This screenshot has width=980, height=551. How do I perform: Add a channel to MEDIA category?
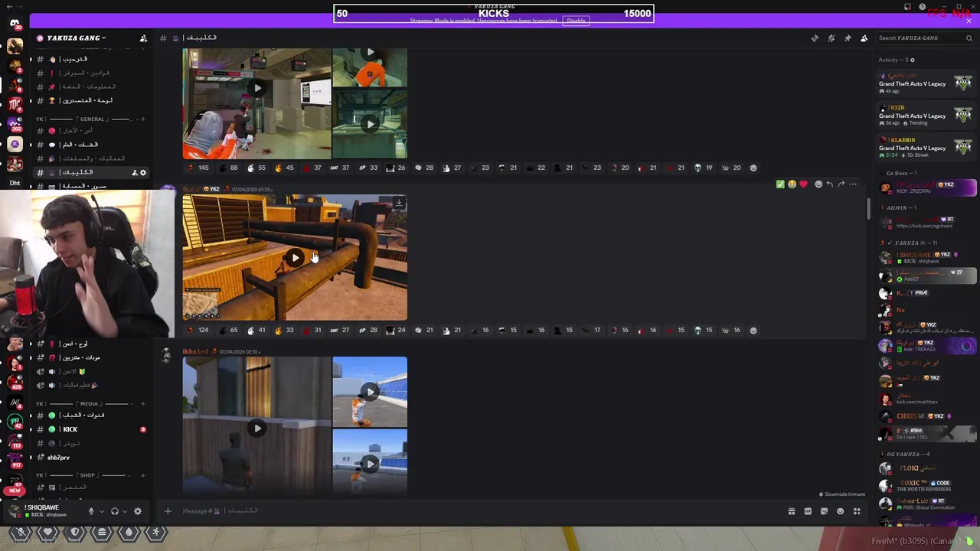point(143,404)
